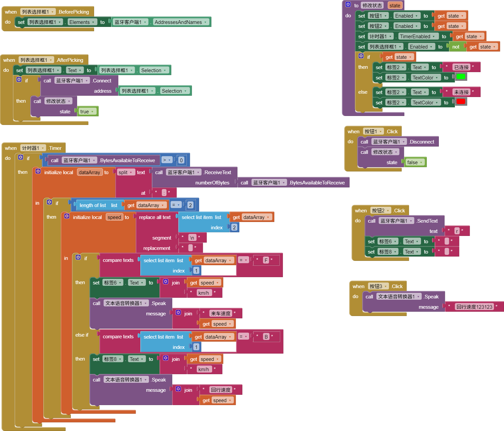Click gear icon on join block with 来车速度
504x431 pixels.
pyautogui.click(x=178, y=313)
